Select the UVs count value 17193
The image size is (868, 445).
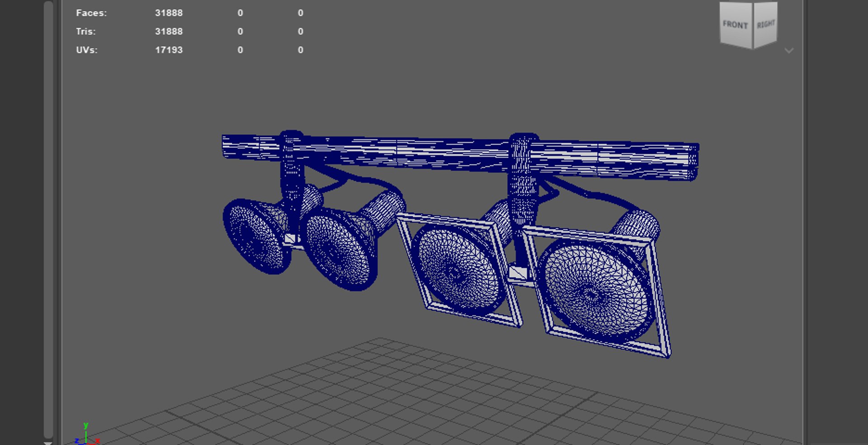(169, 50)
